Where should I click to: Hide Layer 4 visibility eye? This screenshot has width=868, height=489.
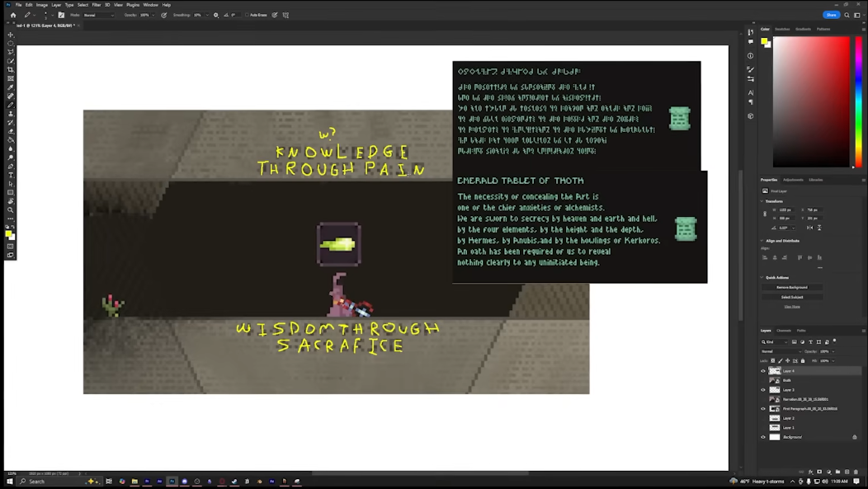pos(763,371)
